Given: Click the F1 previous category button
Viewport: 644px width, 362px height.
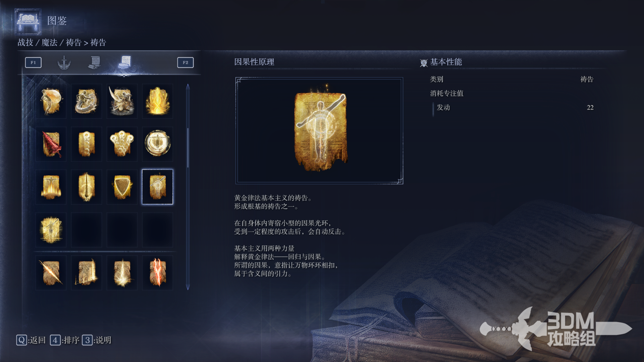Looking at the screenshot, I should point(33,63).
